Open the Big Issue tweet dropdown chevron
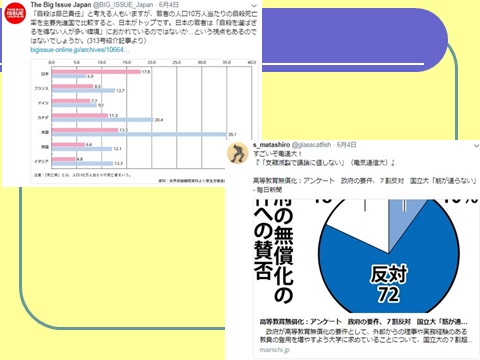This screenshot has width=480, height=360. pos(254,6)
